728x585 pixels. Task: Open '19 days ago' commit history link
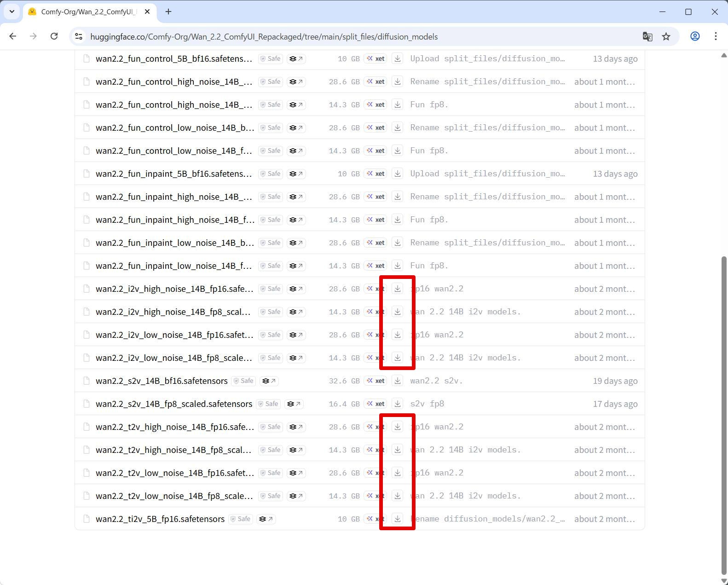point(615,381)
